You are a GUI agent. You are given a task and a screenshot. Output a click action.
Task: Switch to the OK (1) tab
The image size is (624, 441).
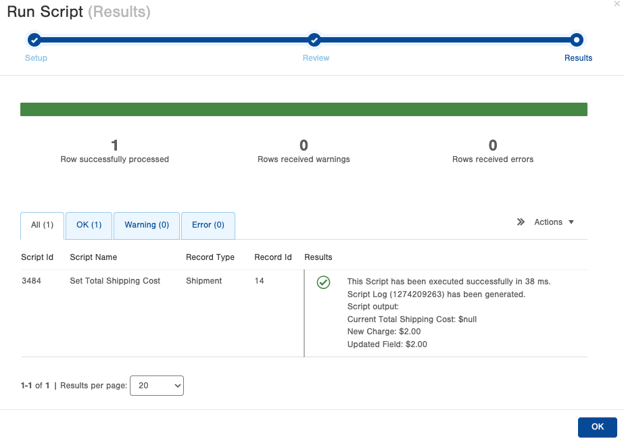[89, 226]
